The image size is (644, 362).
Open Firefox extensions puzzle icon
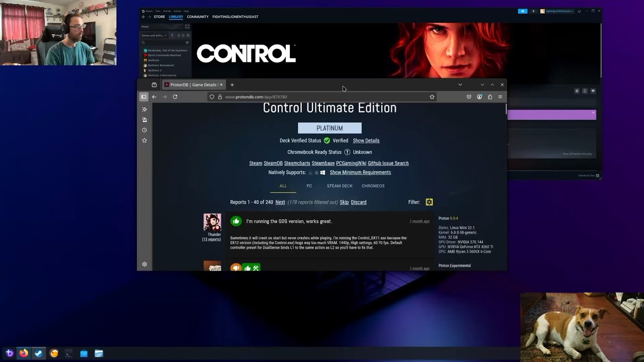coord(490,97)
